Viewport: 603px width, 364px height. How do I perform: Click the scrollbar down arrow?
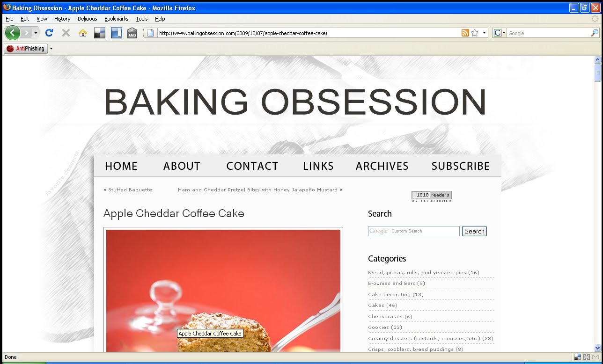[597, 348]
